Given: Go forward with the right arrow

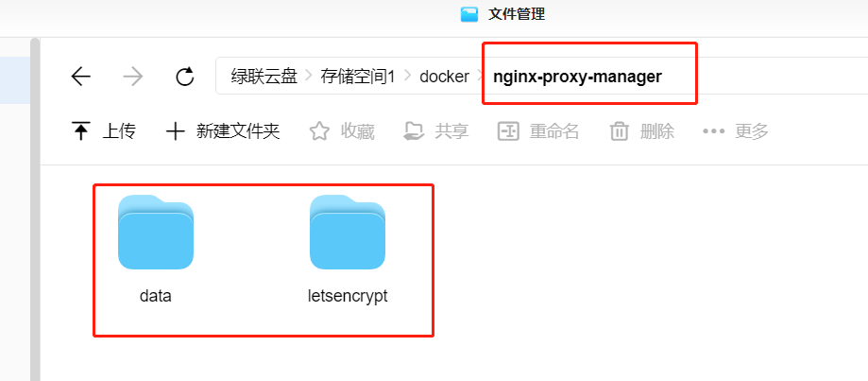Looking at the screenshot, I should click(x=133, y=77).
